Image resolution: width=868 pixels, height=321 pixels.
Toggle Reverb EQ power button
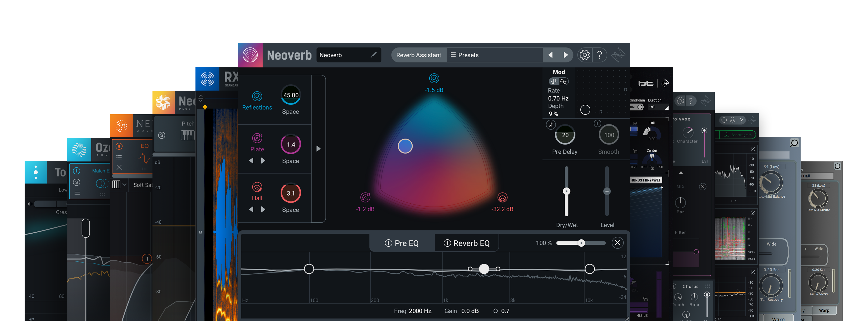pos(447,243)
